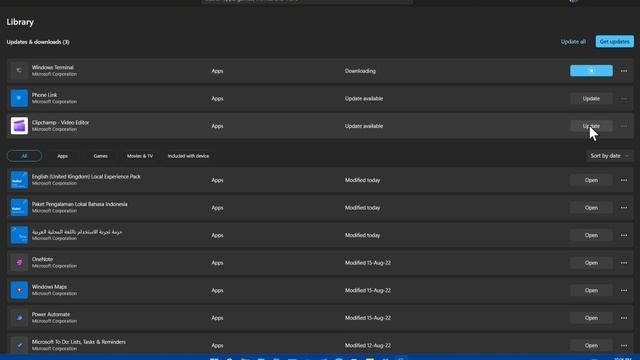Open more options for Phone Link
The height and width of the screenshot is (360, 640).
tap(624, 98)
